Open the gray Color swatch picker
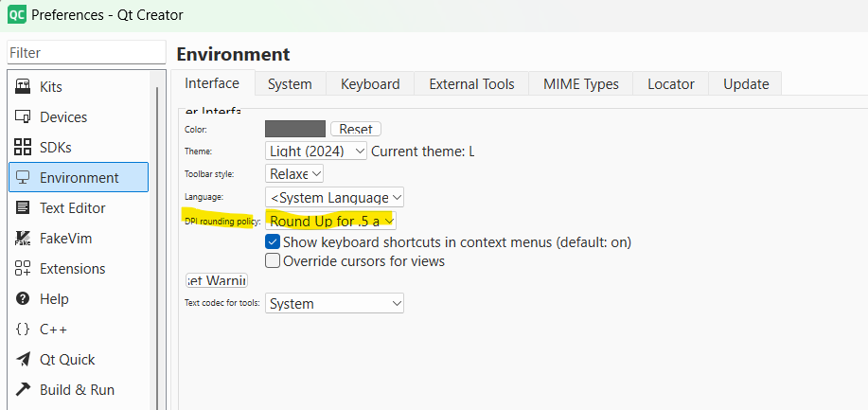868x410 pixels. click(x=295, y=129)
